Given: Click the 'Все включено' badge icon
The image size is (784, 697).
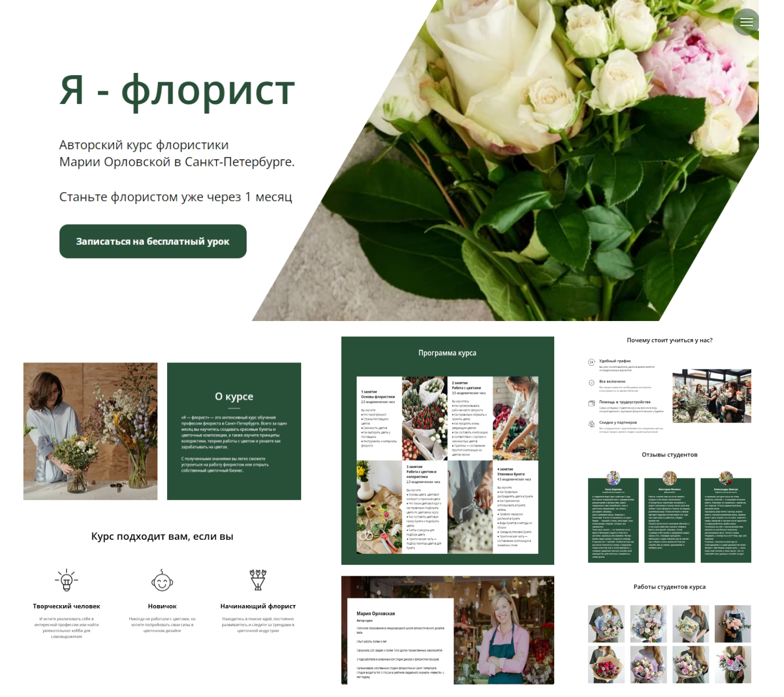Looking at the screenshot, I should (x=591, y=383).
